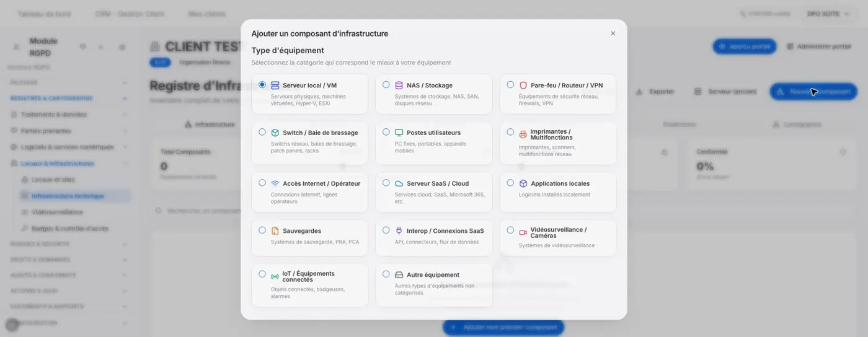
Task: Click the cloud icon of Serveur SaaS / Cloud
Action: 399,183
